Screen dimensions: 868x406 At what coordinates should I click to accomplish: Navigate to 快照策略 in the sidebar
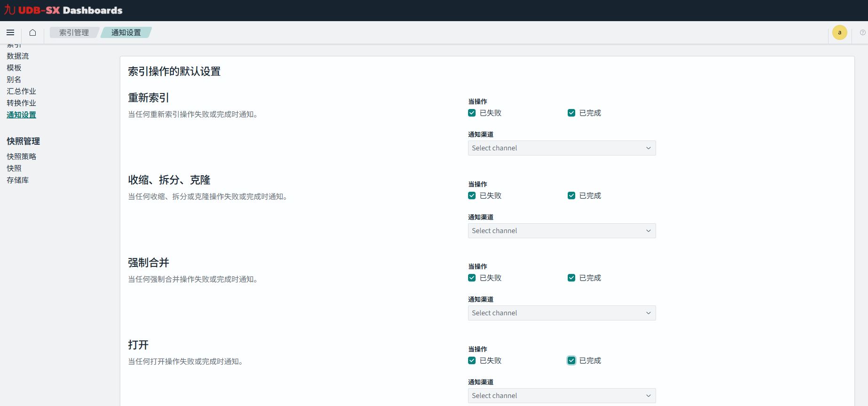tap(22, 156)
